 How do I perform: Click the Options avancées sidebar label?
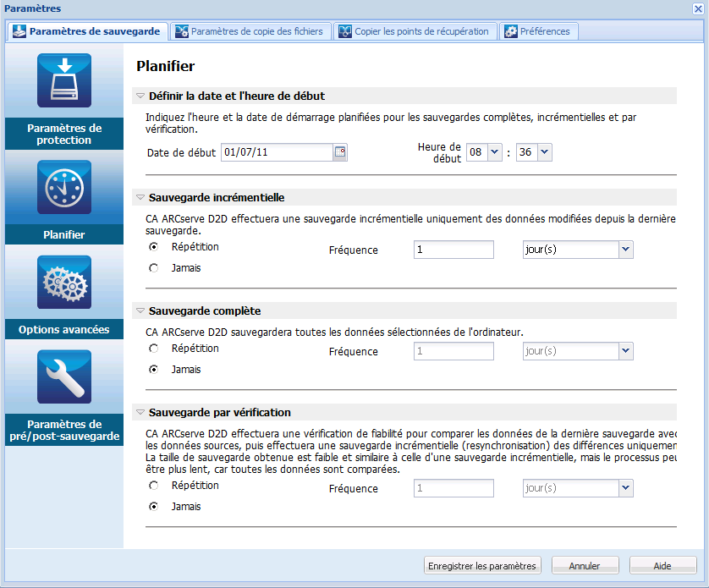(64, 330)
